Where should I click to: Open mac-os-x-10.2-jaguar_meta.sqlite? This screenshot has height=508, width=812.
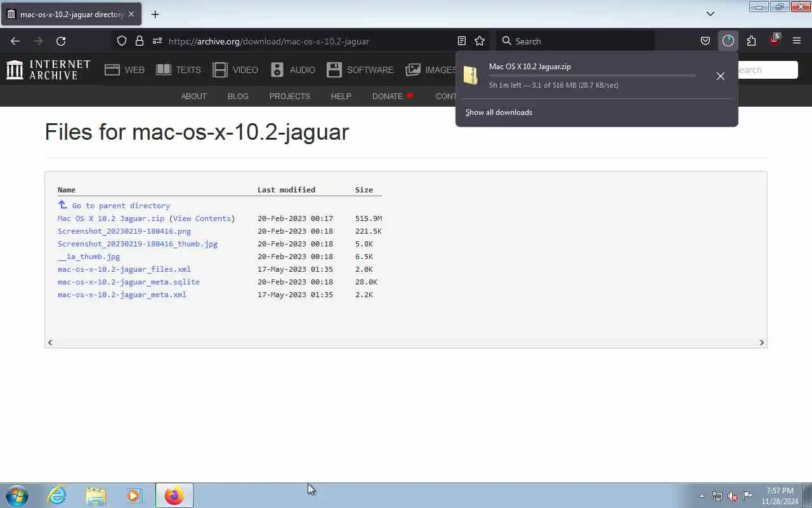129,282
